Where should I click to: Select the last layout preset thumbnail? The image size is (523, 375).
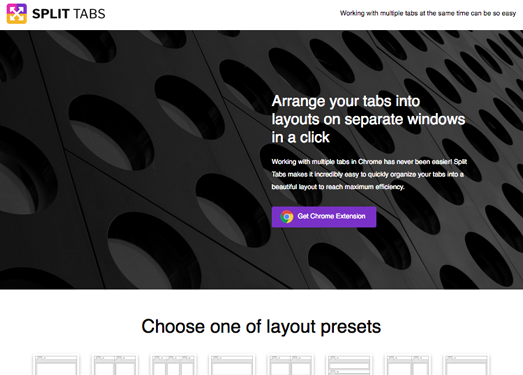point(466,365)
